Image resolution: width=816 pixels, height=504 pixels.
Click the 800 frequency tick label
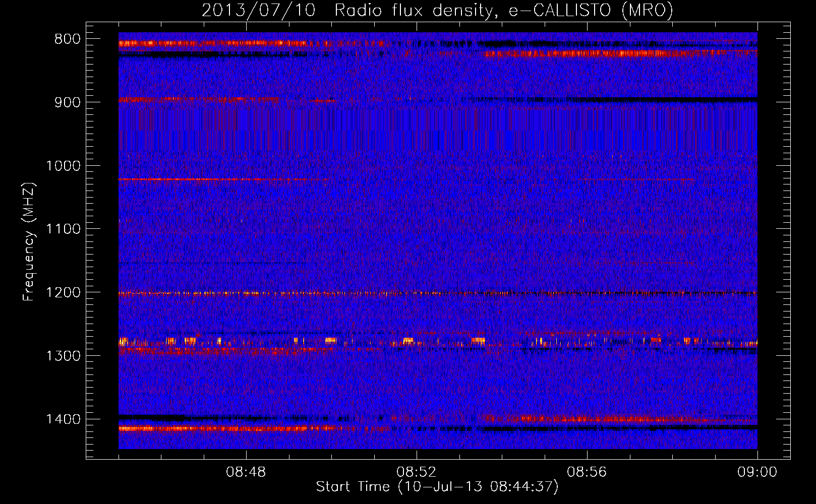(x=67, y=39)
